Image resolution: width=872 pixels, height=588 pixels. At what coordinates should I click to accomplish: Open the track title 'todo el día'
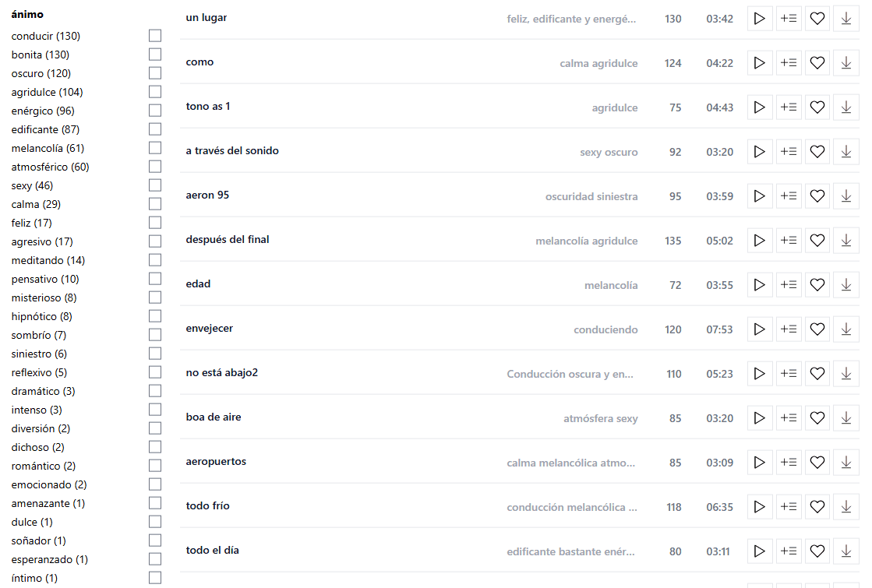click(x=212, y=551)
